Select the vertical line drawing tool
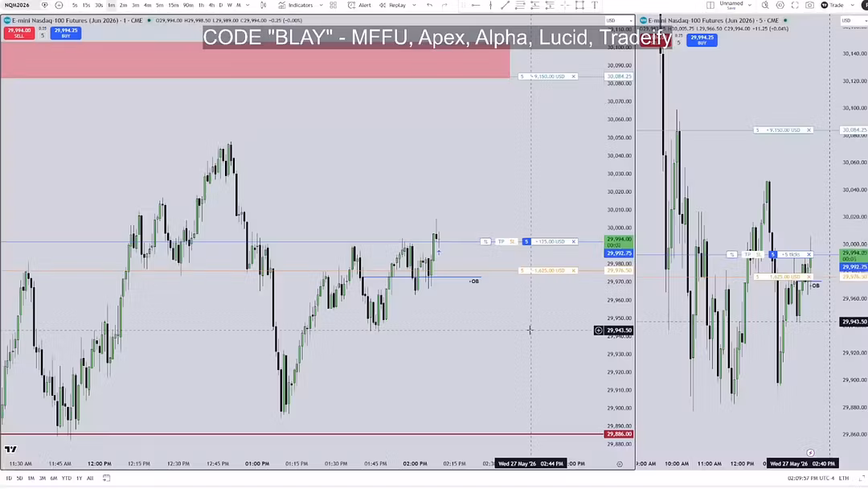868x489 pixels. 490,5
